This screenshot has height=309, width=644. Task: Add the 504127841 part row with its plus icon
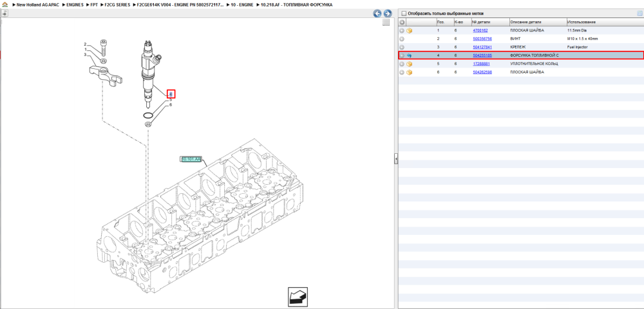[402, 47]
